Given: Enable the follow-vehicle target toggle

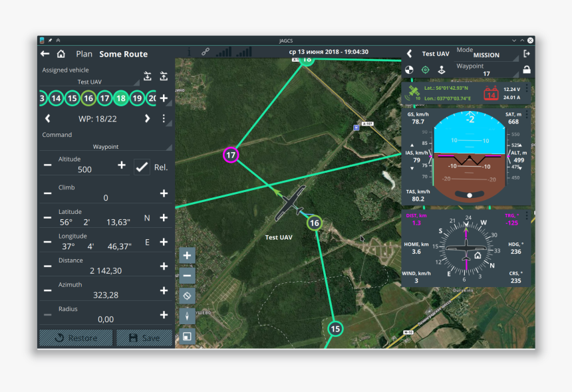Looking at the screenshot, I should click(x=426, y=69).
